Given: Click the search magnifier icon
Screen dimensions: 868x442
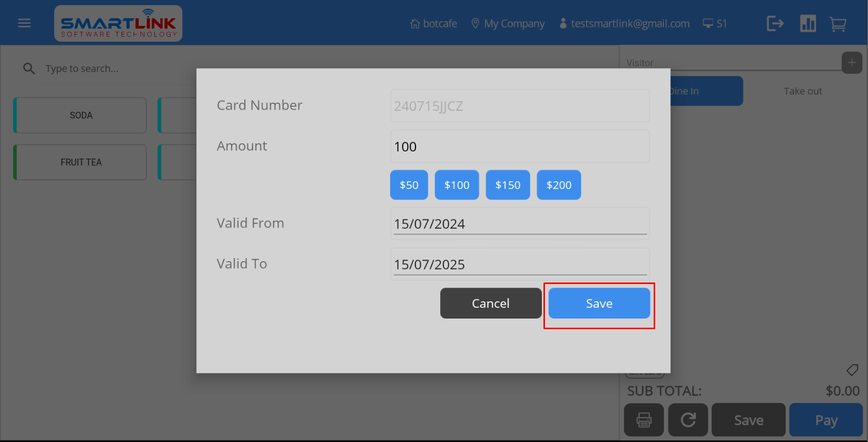Looking at the screenshot, I should click(x=29, y=69).
